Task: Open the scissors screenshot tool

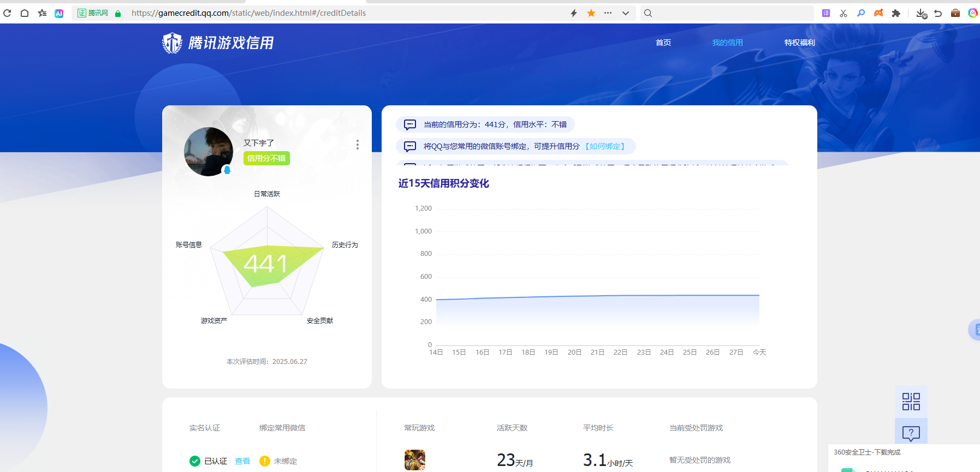Action: (844, 13)
